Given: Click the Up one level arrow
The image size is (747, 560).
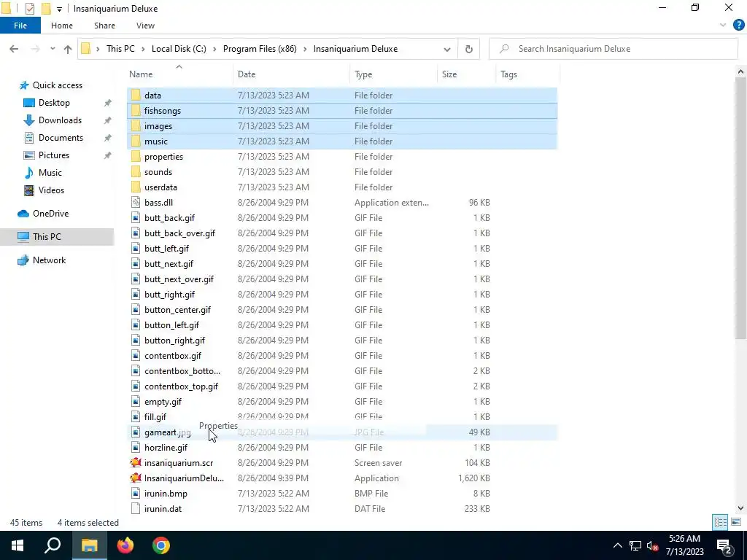Looking at the screenshot, I should point(68,49).
